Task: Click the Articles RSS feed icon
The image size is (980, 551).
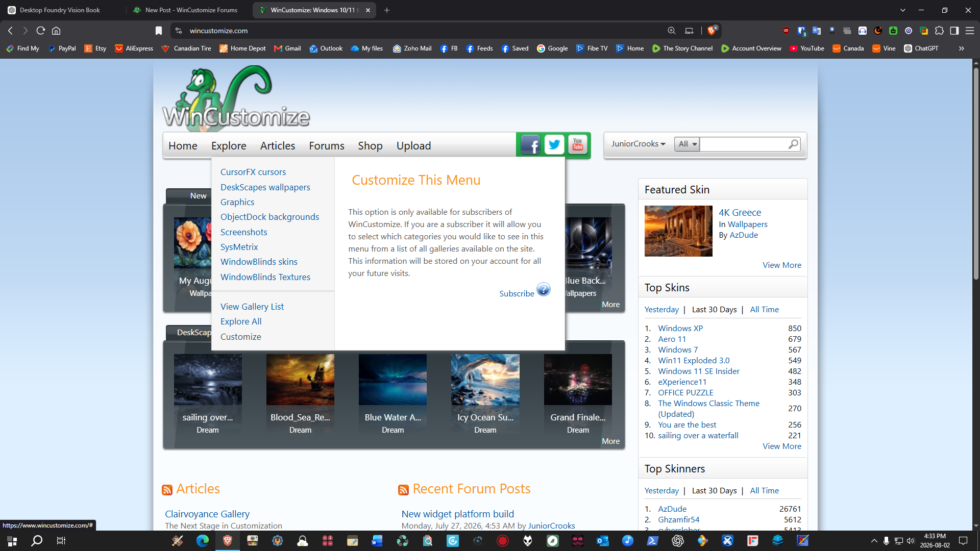Action: [x=167, y=490]
